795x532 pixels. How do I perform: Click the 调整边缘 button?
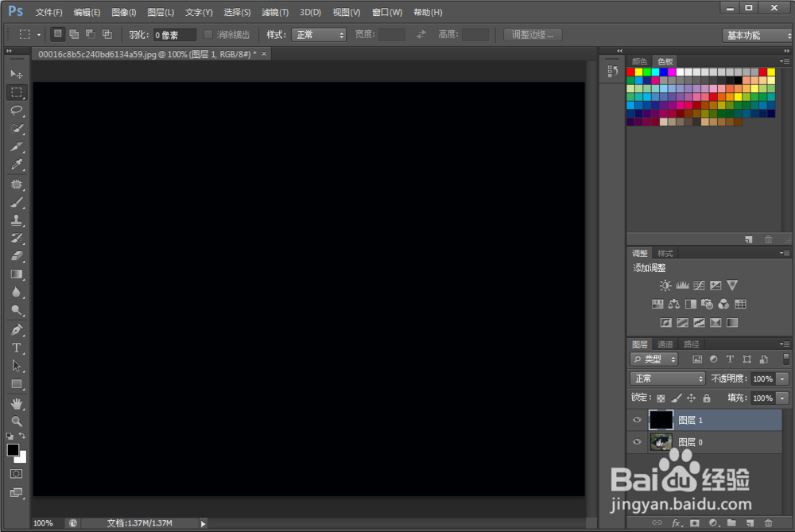533,34
